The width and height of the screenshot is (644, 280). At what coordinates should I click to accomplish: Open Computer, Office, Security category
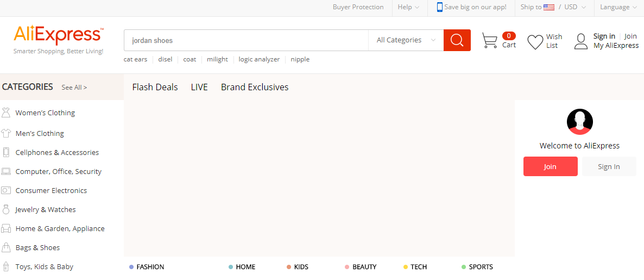pos(58,171)
